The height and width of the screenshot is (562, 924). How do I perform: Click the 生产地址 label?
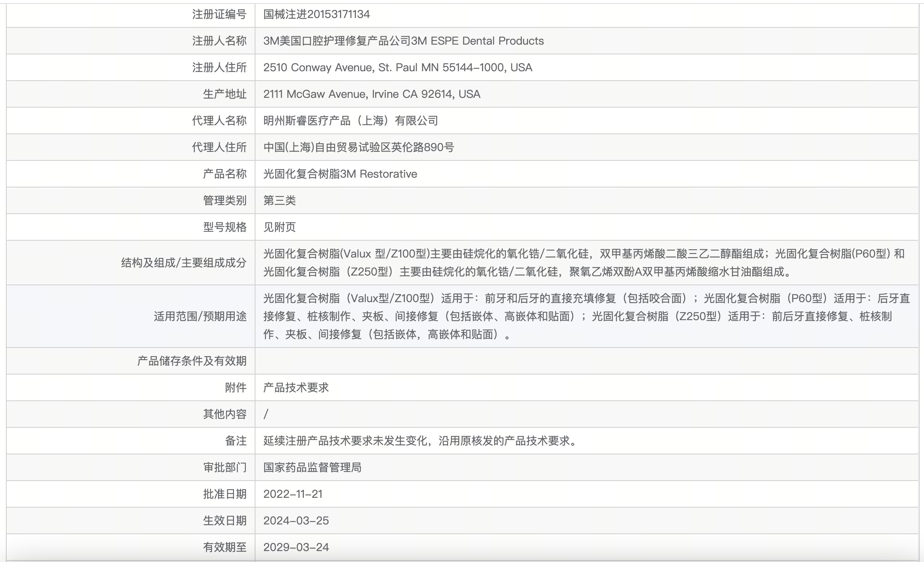[x=225, y=94]
